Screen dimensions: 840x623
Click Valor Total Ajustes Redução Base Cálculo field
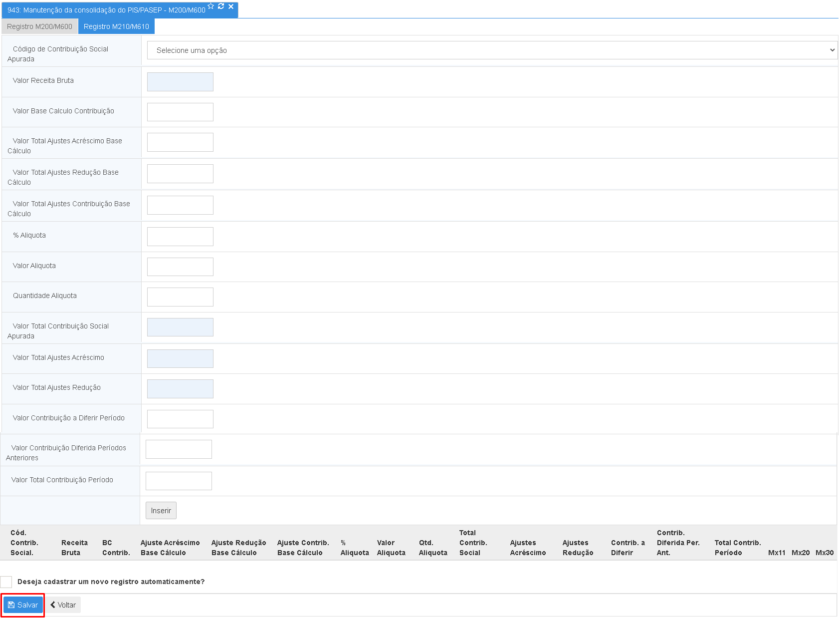click(x=180, y=174)
